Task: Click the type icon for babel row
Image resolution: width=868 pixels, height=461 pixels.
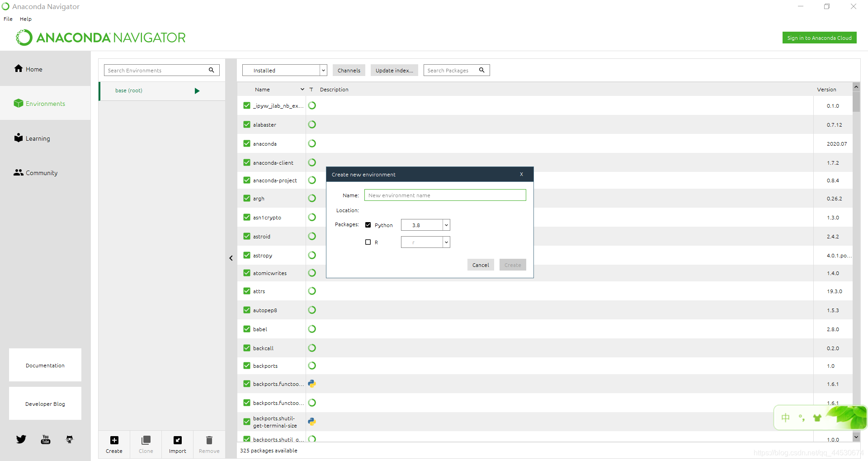Action: pyautogui.click(x=312, y=329)
